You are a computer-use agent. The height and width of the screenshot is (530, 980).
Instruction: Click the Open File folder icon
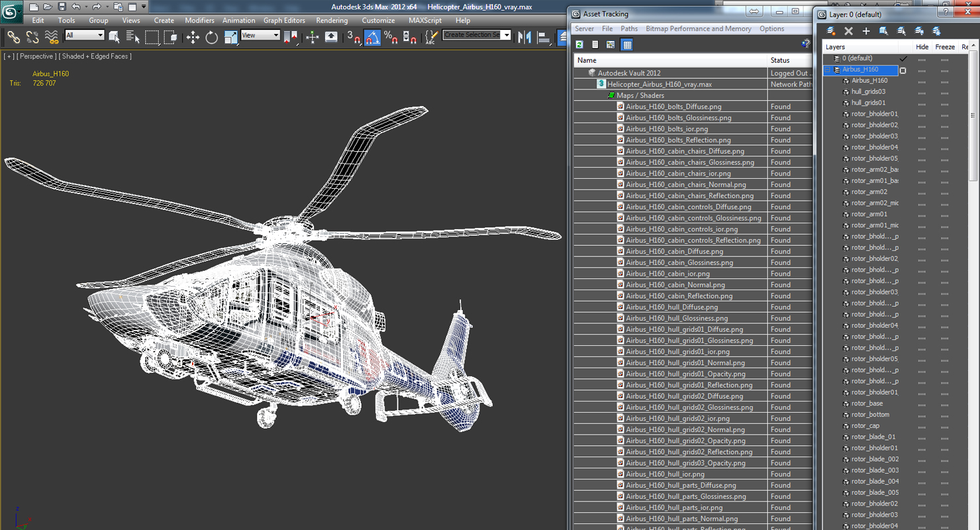(x=48, y=7)
